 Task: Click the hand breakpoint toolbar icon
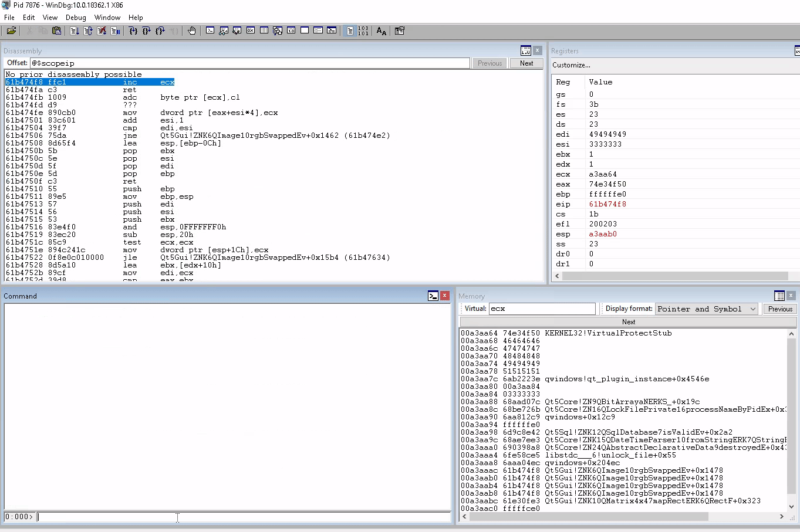click(192, 31)
